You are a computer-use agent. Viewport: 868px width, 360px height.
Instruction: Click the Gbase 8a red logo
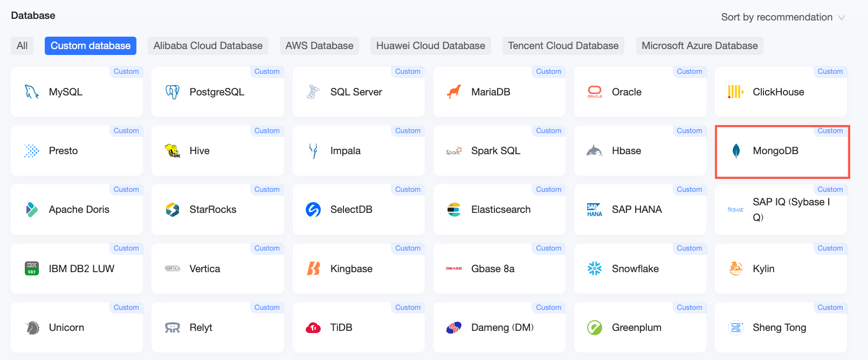point(454,268)
